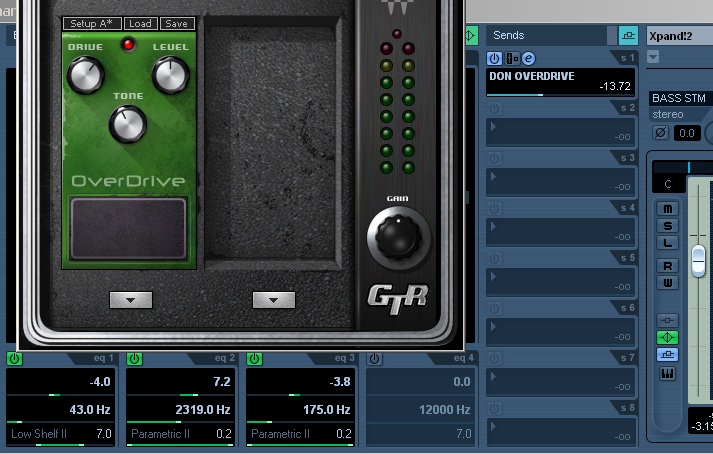Viewport: 713px width, 454px height.
Task: Turn the GTR Gain knob
Action: 398,237
